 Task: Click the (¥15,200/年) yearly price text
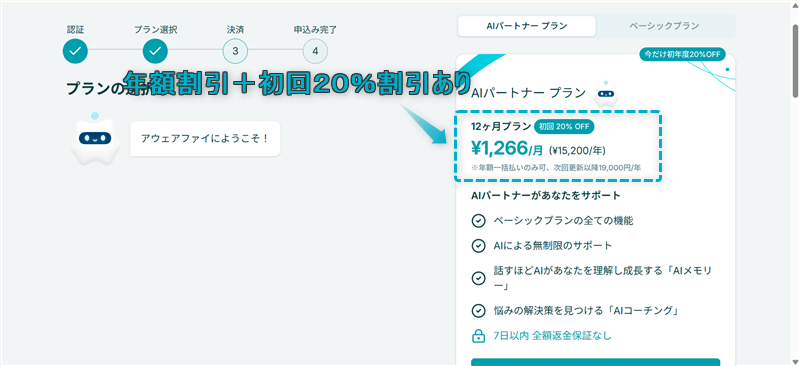(577, 151)
